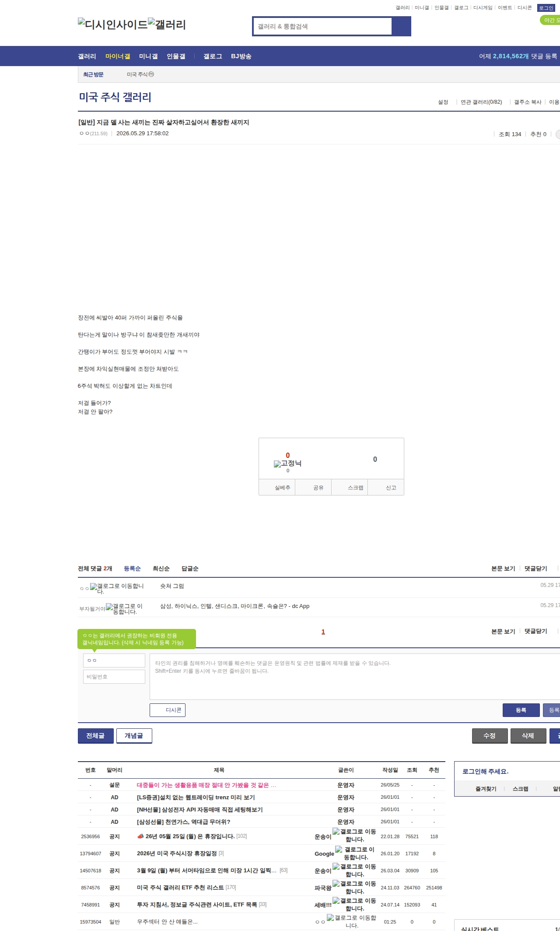The width and height of the screenshot is (560, 931).
Task: Click lower 댓글닫기 below comments
Action: pyautogui.click(x=536, y=631)
